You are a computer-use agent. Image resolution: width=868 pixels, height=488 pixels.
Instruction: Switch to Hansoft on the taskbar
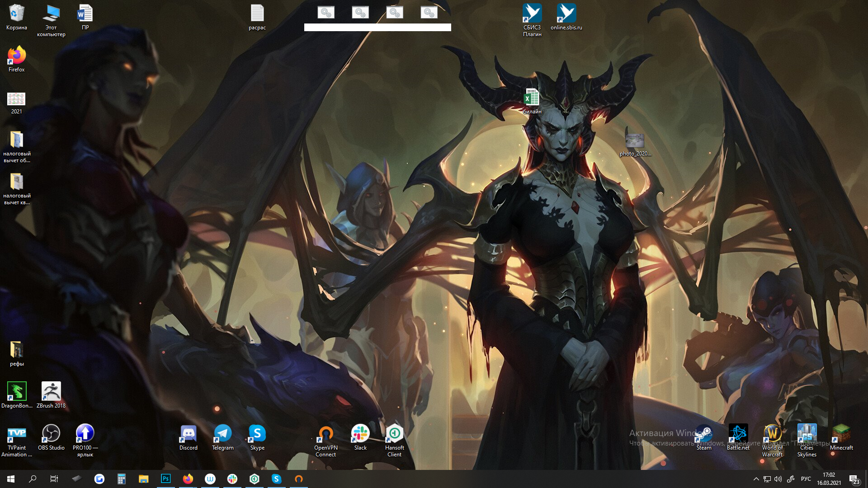tap(254, 479)
